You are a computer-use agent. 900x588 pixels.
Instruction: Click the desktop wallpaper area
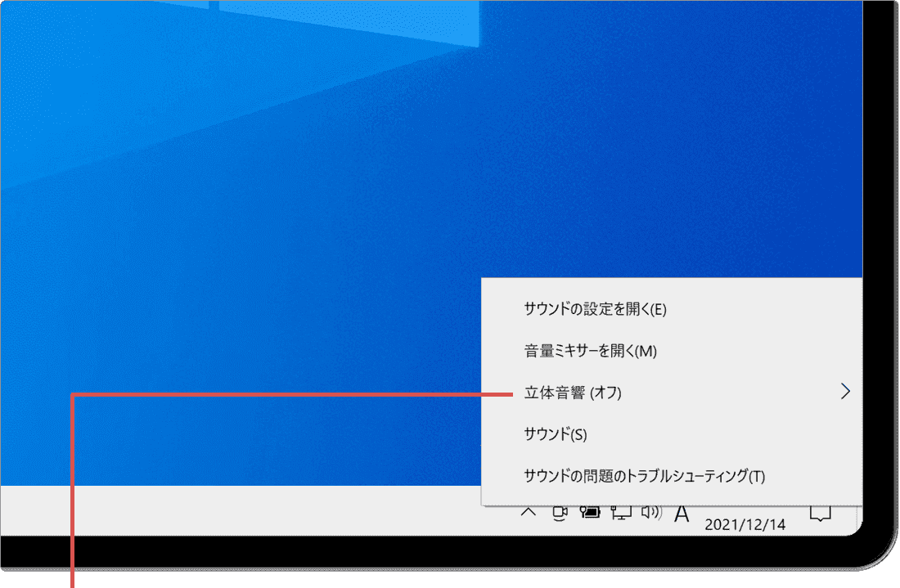245,204
